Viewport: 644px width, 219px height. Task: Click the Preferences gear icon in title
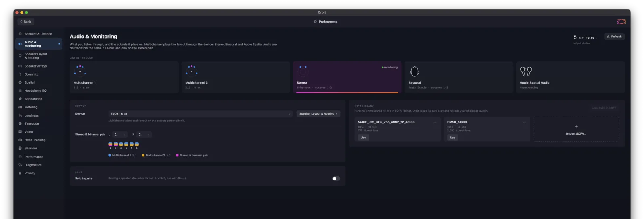(x=315, y=22)
